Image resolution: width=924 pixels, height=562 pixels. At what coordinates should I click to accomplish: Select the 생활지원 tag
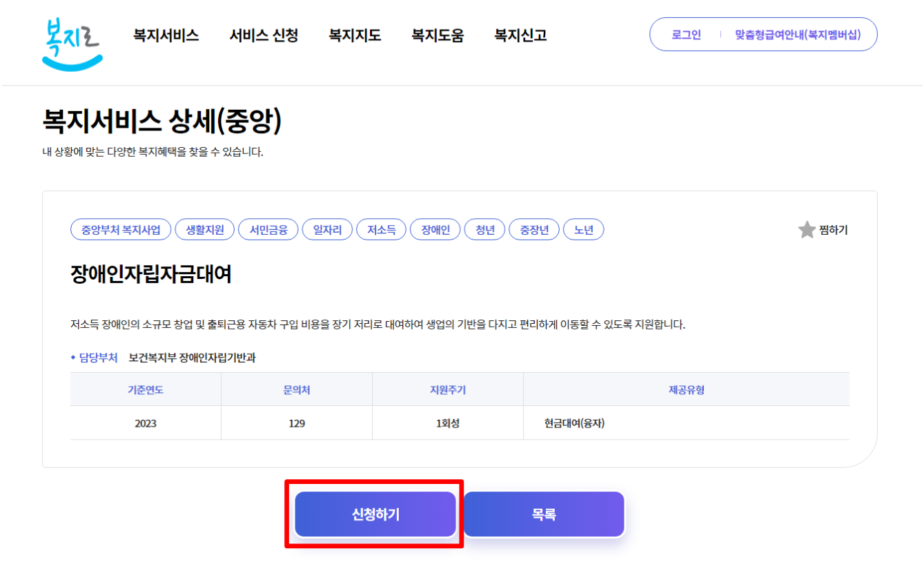pyautogui.click(x=204, y=229)
